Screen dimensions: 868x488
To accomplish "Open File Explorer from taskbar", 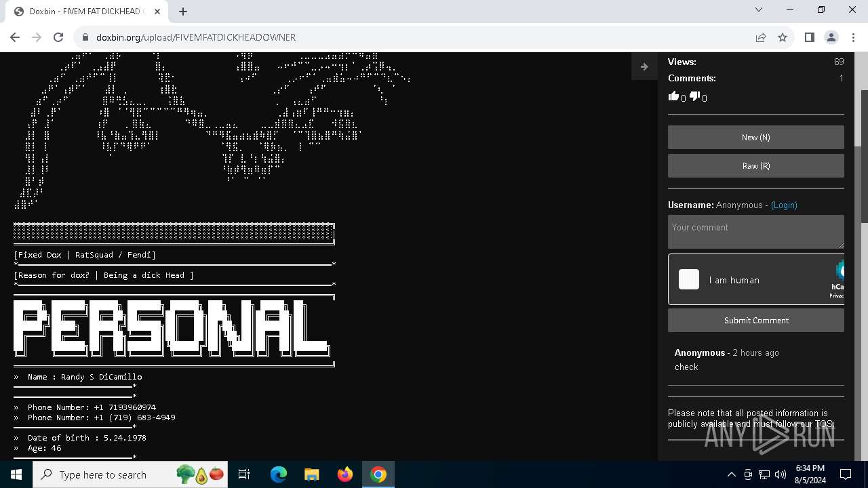I will (311, 474).
